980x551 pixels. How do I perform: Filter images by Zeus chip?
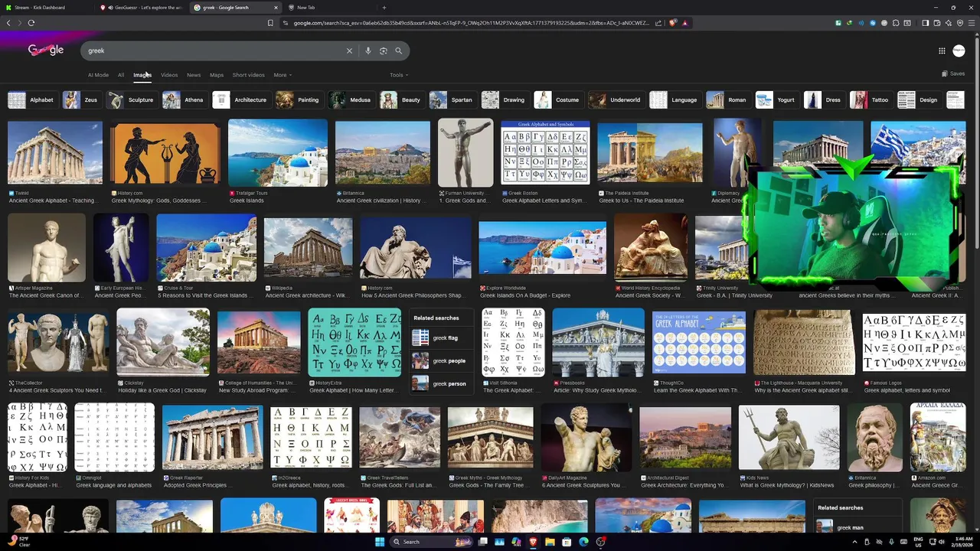tap(83, 99)
